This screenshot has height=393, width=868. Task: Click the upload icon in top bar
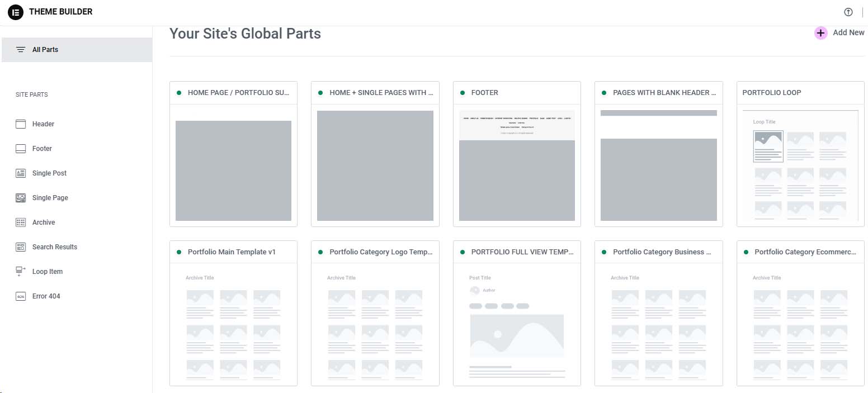848,12
